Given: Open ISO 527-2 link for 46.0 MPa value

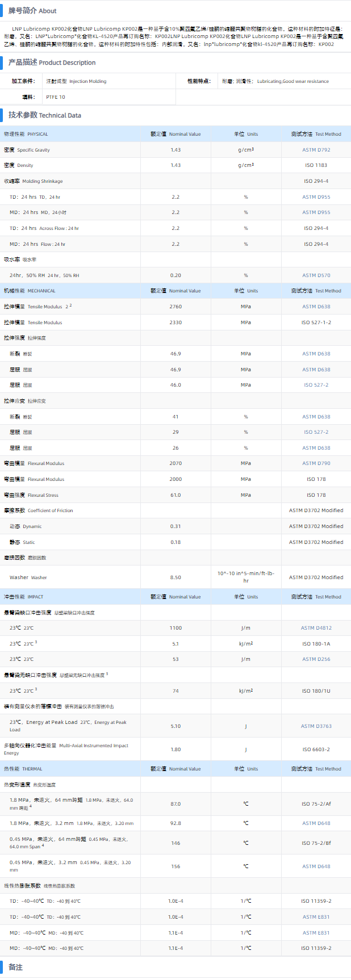Looking at the screenshot, I should [x=316, y=385].
